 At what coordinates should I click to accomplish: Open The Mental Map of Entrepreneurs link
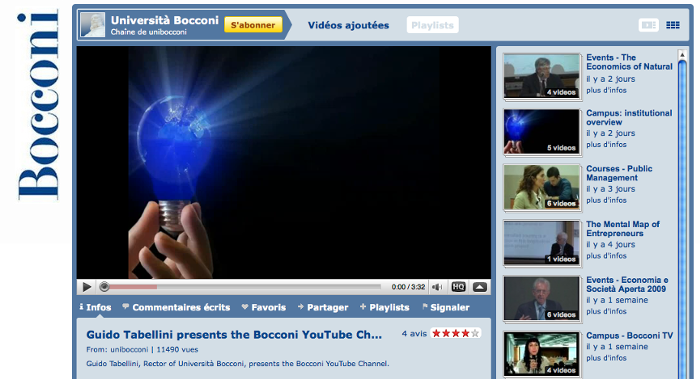pyautogui.click(x=623, y=229)
